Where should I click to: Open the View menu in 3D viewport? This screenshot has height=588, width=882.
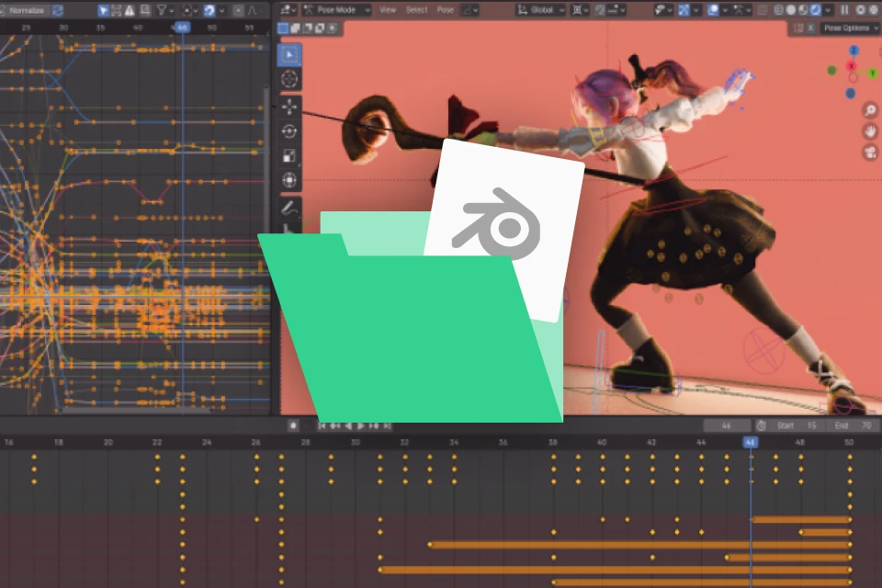coord(388,10)
